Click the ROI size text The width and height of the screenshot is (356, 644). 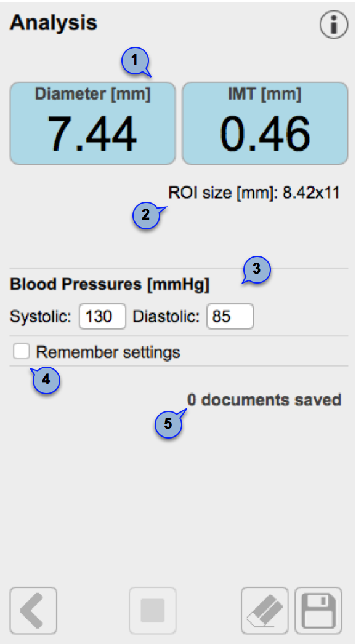(x=254, y=193)
